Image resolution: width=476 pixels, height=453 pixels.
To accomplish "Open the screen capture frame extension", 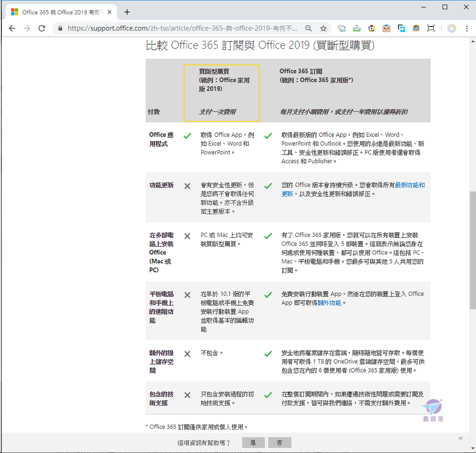I will [431, 28].
